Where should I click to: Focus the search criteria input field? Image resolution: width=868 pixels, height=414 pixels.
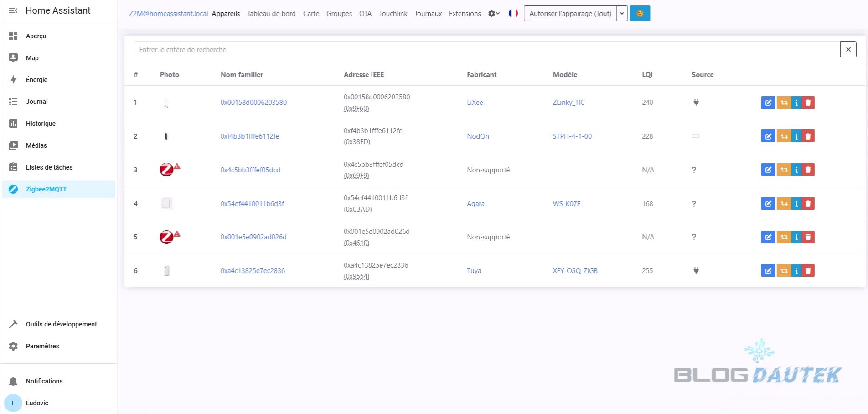(486, 50)
